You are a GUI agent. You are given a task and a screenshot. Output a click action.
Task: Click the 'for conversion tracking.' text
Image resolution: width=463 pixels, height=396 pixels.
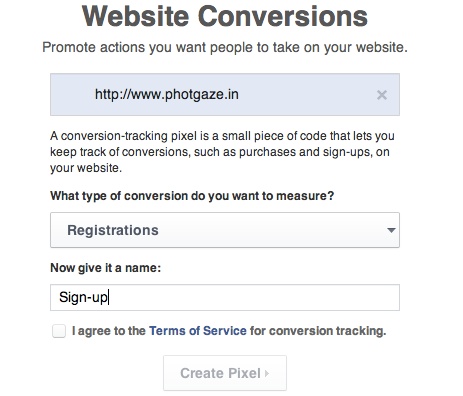(x=318, y=331)
